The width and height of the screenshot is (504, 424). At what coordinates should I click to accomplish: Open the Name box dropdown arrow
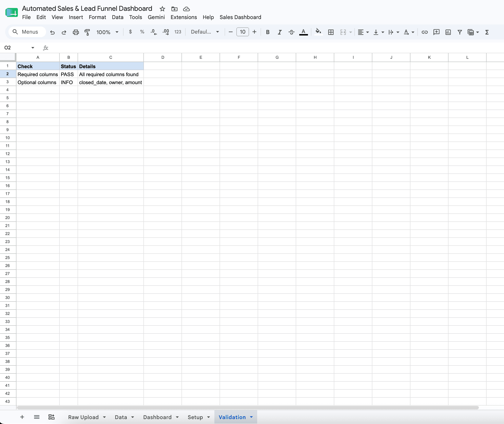click(33, 47)
